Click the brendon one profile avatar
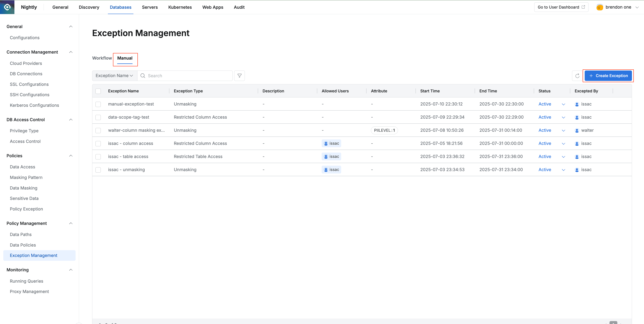Image resolution: width=644 pixels, height=324 pixels. pos(599,7)
